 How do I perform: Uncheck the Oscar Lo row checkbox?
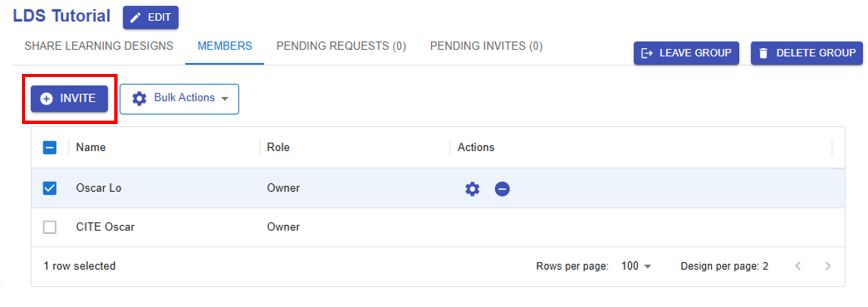click(49, 188)
